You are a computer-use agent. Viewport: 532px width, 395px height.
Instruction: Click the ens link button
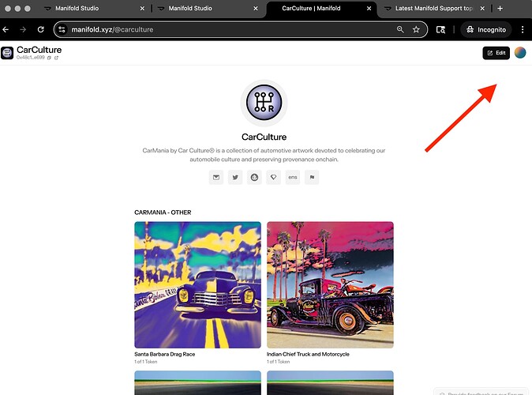[x=293, y=177]
